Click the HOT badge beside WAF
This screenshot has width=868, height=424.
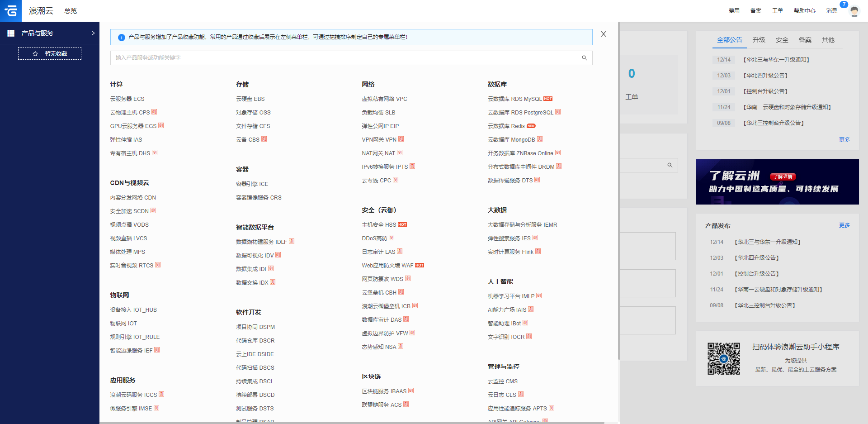pyautogui.click(x=420, y=265)
